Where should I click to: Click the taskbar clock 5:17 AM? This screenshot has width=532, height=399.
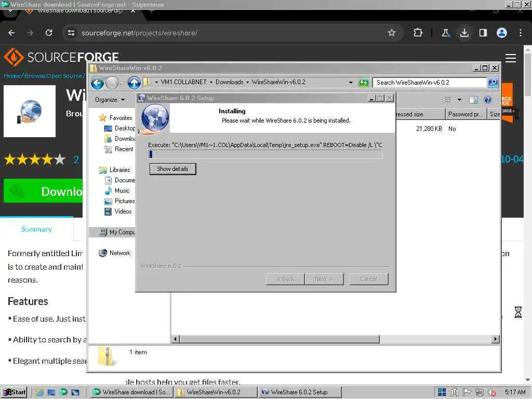(x=515, y=392)
